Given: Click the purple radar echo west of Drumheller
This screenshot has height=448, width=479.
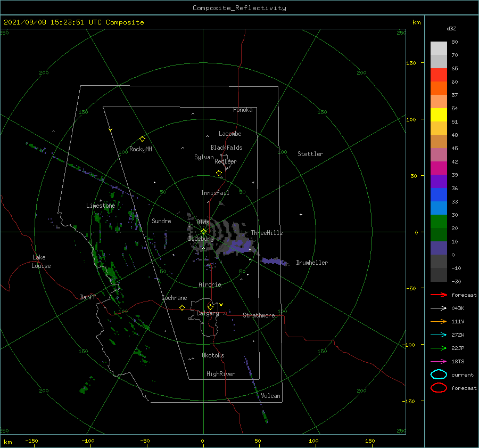Looking at the screenshot, I should [274, 262].
